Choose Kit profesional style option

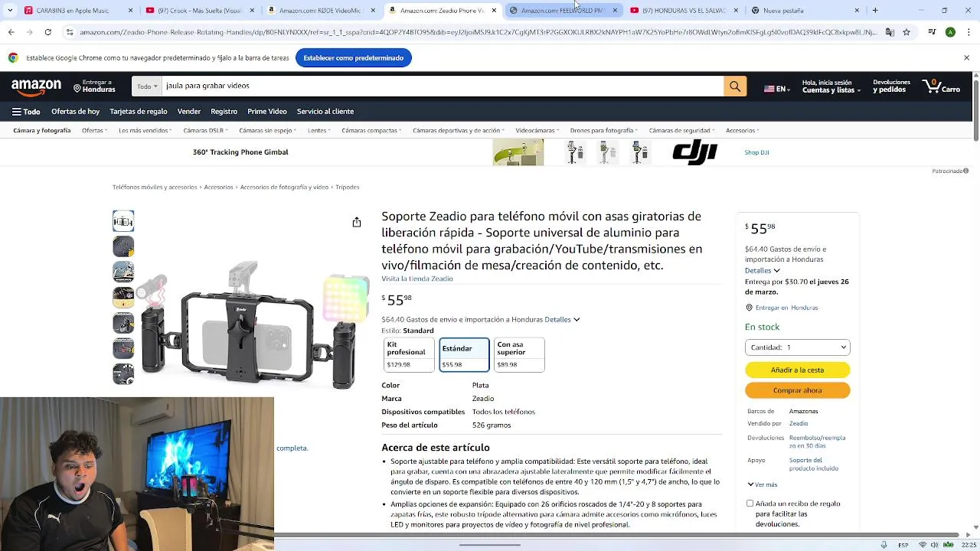(409, 354)
